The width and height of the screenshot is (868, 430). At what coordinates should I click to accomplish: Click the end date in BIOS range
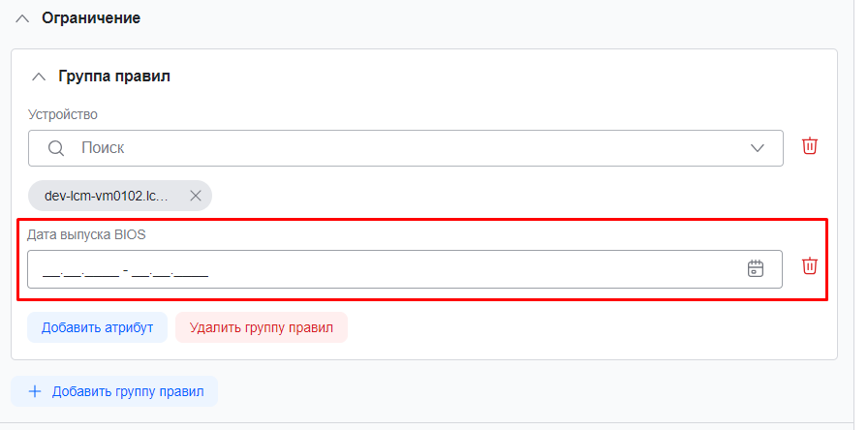[170, 270]
